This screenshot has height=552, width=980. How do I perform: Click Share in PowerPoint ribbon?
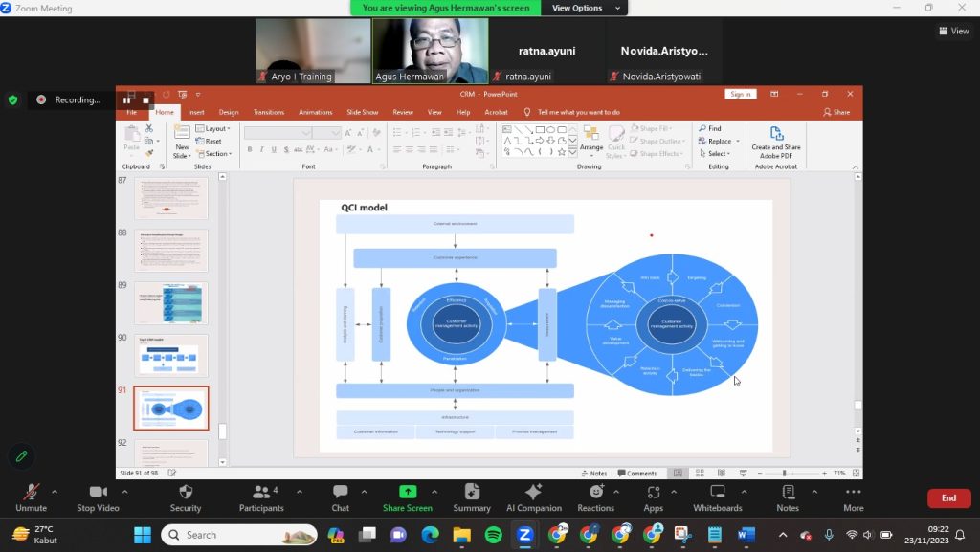coord(836,112)
